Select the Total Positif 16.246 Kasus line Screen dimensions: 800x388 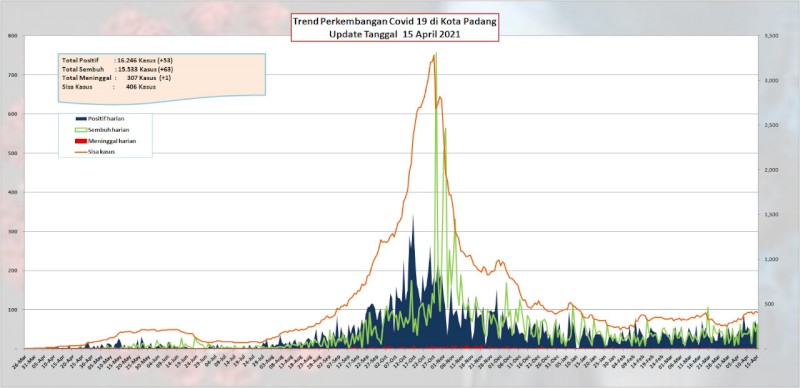point(117,60)
